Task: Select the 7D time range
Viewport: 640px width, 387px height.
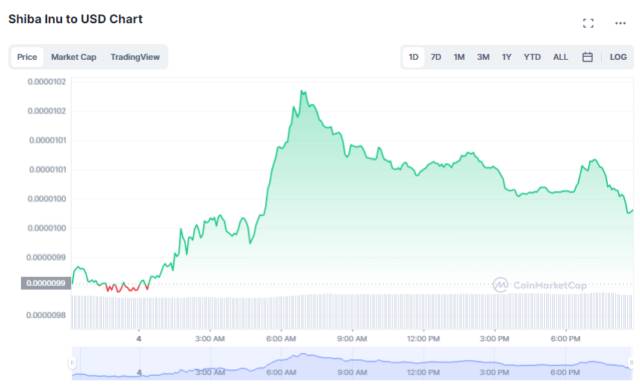Action: coord(436,57)
